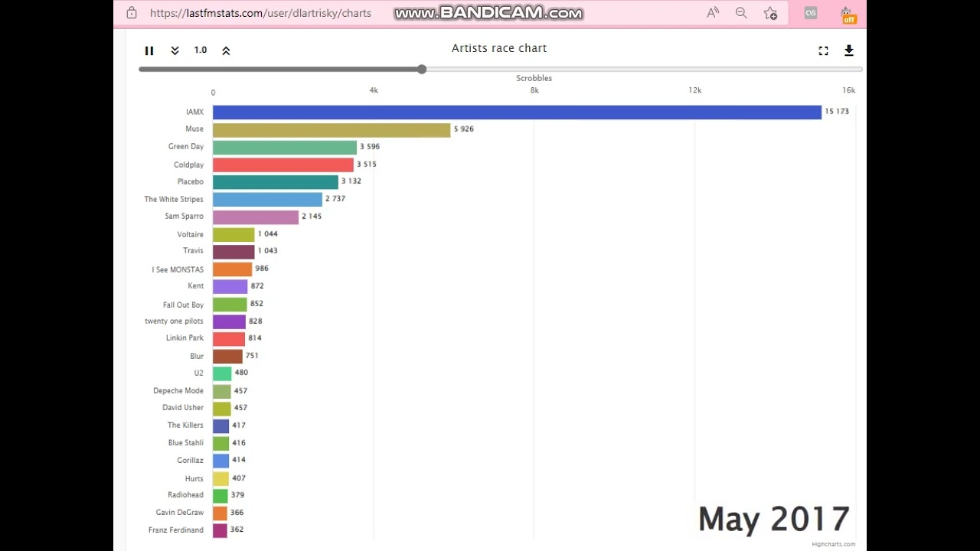The height and width of the screenshot is (551, 980).
Task: Click the Muse olive bar
Action: tap(332, 130)
